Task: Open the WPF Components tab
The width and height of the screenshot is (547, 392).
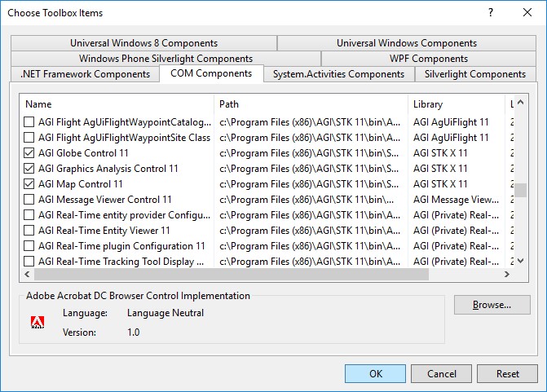Action: click(x=429, y=58)
